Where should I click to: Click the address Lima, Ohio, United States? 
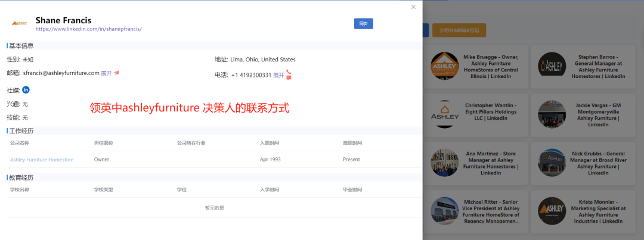click(x=263, y=60)
